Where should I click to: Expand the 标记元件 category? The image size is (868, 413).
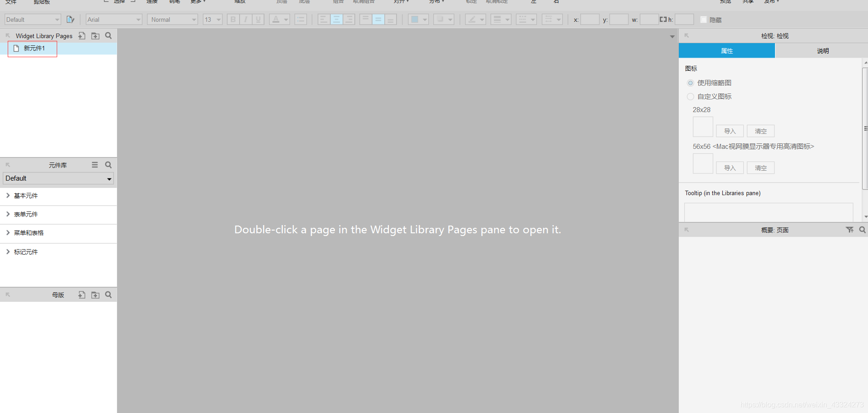(x=8, y=252)
